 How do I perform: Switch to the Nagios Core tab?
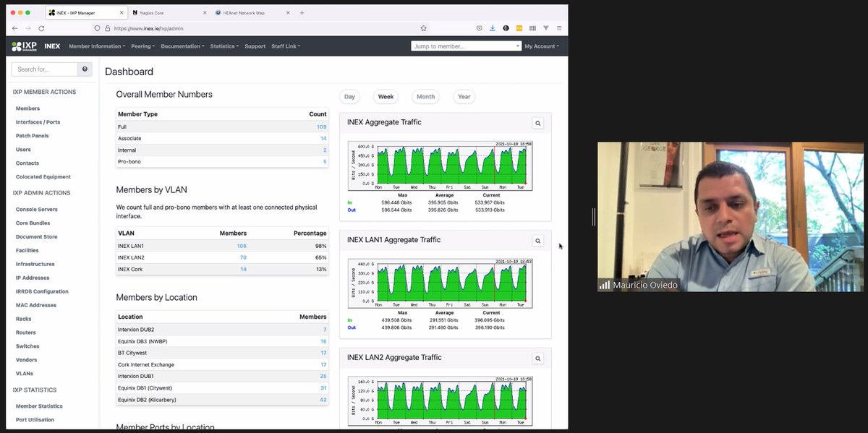pyautogui.click(x=169, y=12)
